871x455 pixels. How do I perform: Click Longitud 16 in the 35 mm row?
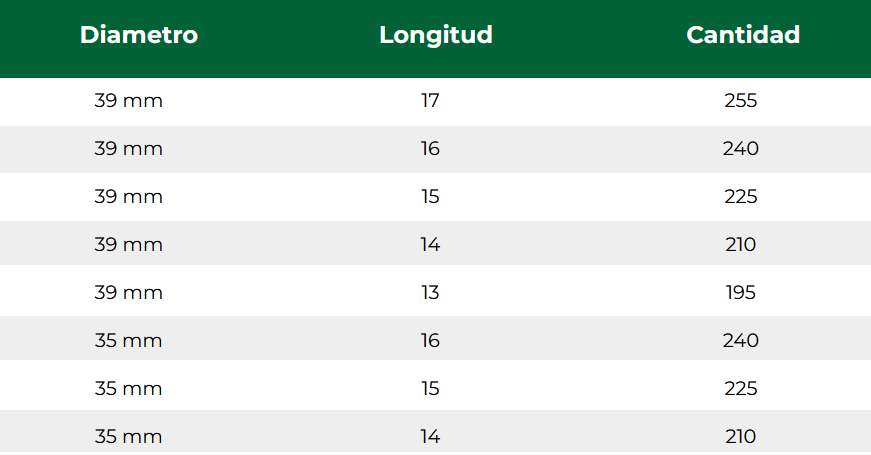430,341
